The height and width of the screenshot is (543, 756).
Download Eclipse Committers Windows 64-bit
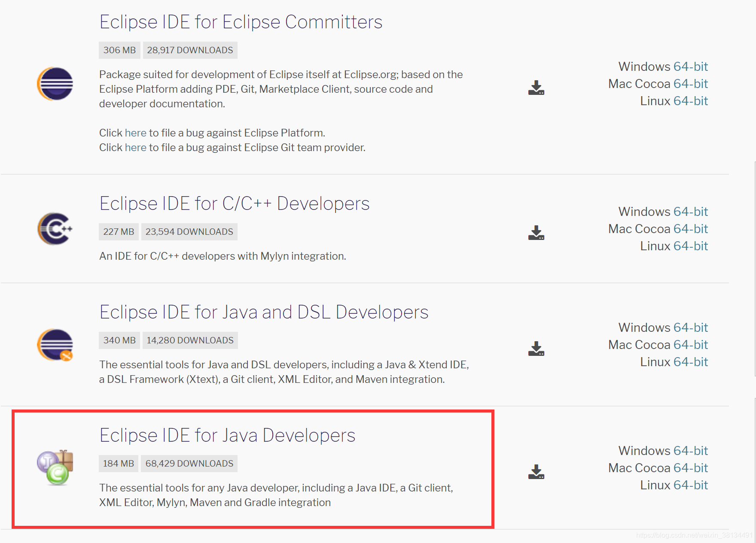(691, 67)
